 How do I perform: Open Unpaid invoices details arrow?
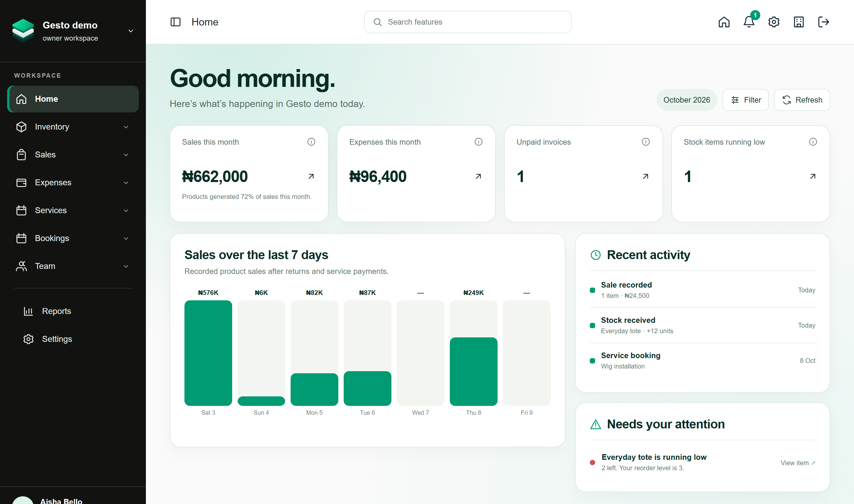tap(646, 176)
